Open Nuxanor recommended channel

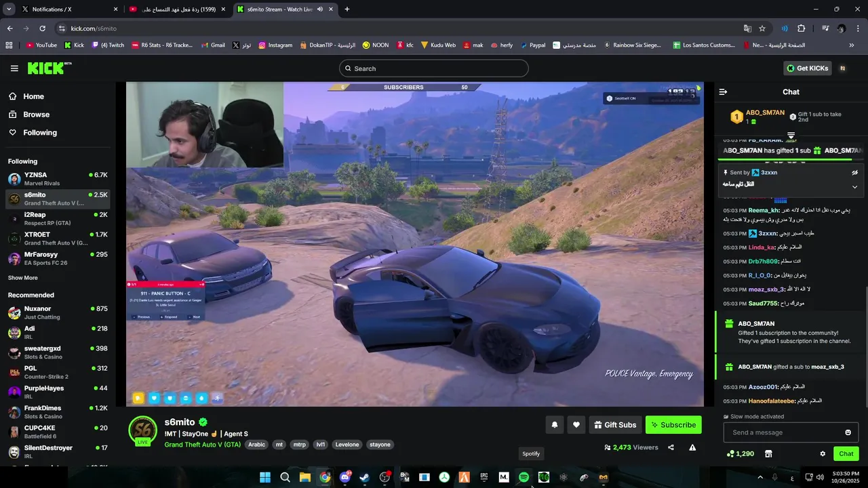58,312
